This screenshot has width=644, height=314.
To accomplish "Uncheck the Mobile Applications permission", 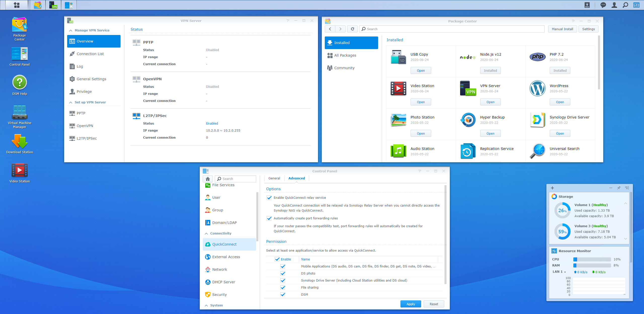I will pyautogui.click(x=283, y=266).
